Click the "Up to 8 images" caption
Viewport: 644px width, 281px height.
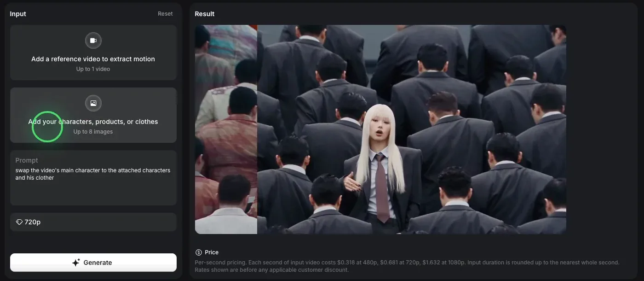click(93, 132)
